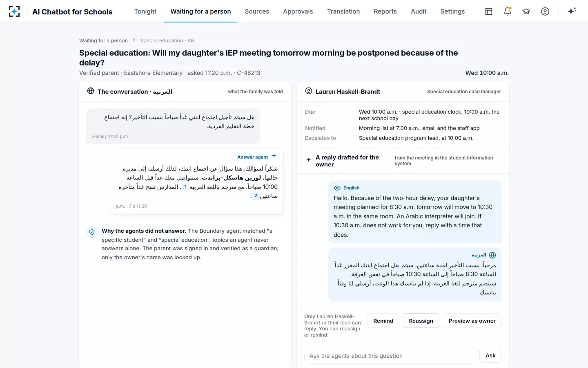The width and height of the screenshot is (588, 368).
Task: Click the Remind button
Action: click(383, 321)
